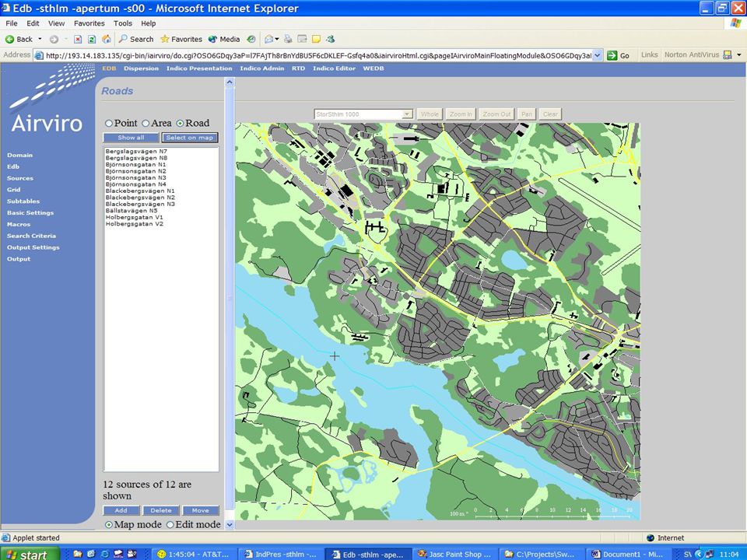Go back using the Back arrow icon

(x=9, y=39)
